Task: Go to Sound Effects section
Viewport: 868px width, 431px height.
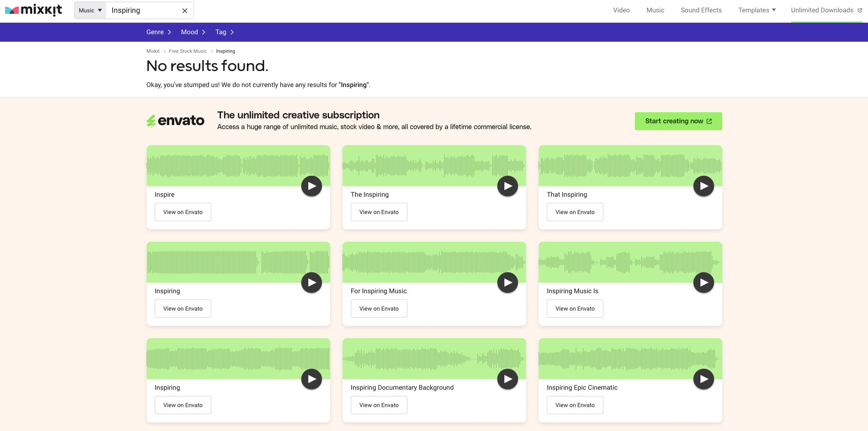Action: click(x=701, y=10)
